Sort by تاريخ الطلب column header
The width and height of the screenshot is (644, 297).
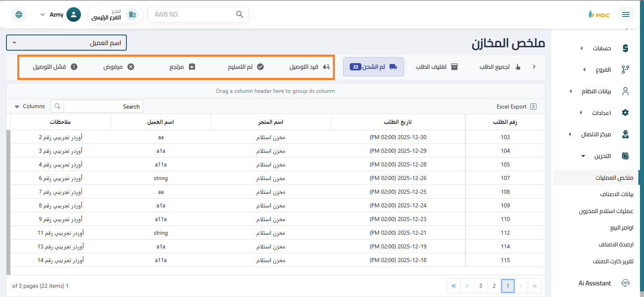398,122
